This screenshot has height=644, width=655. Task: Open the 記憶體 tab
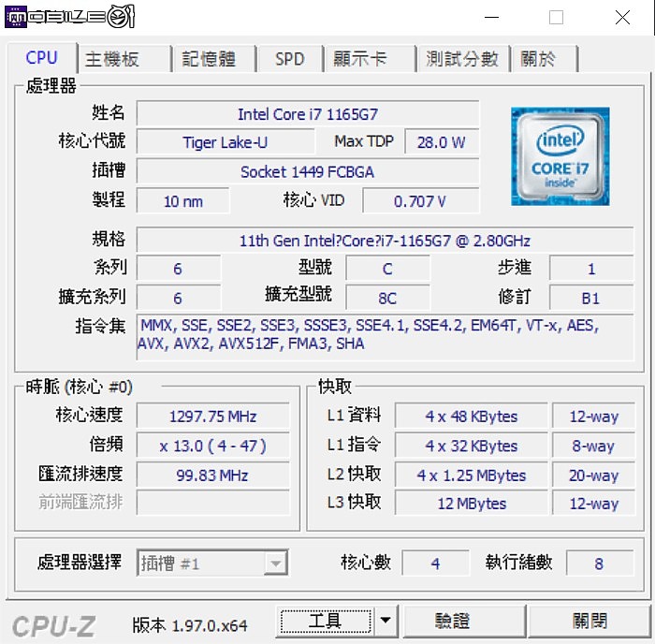pyautogui.click(x=214, y=59)
